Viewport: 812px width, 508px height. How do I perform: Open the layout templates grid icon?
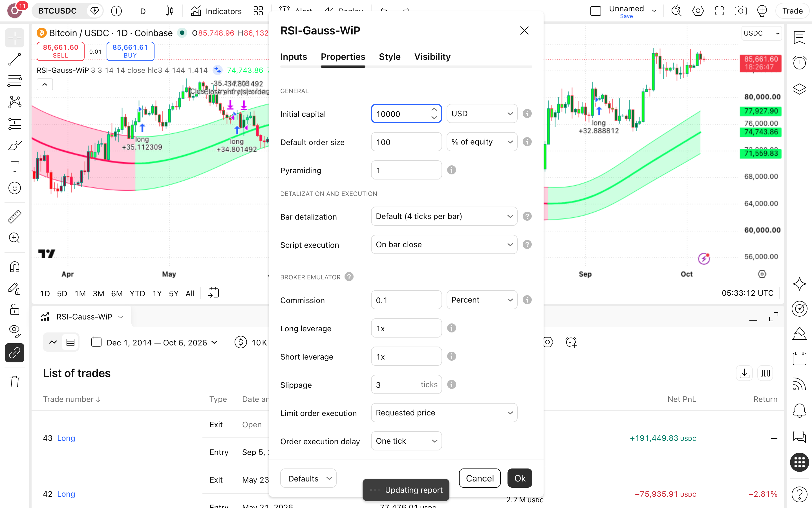point(258,11)
